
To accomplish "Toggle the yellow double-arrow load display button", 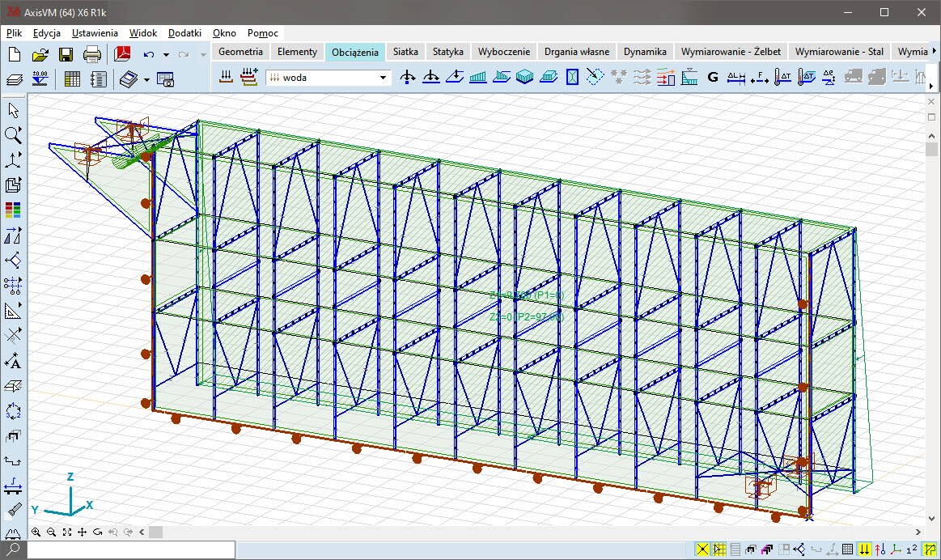I will (x=865, y=550).
